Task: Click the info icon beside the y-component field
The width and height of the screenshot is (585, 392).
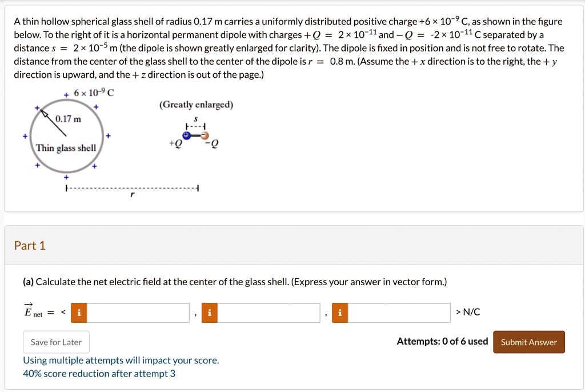Action: point(209,313)
